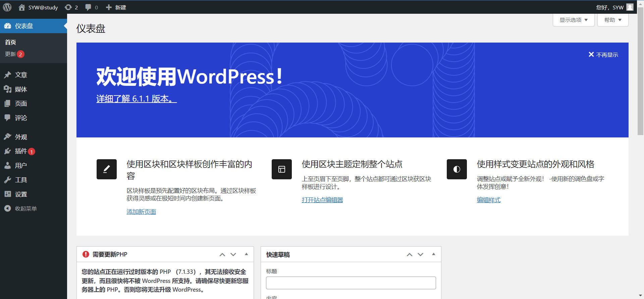Move 需要更新PHP panel up

click(222, 254)
